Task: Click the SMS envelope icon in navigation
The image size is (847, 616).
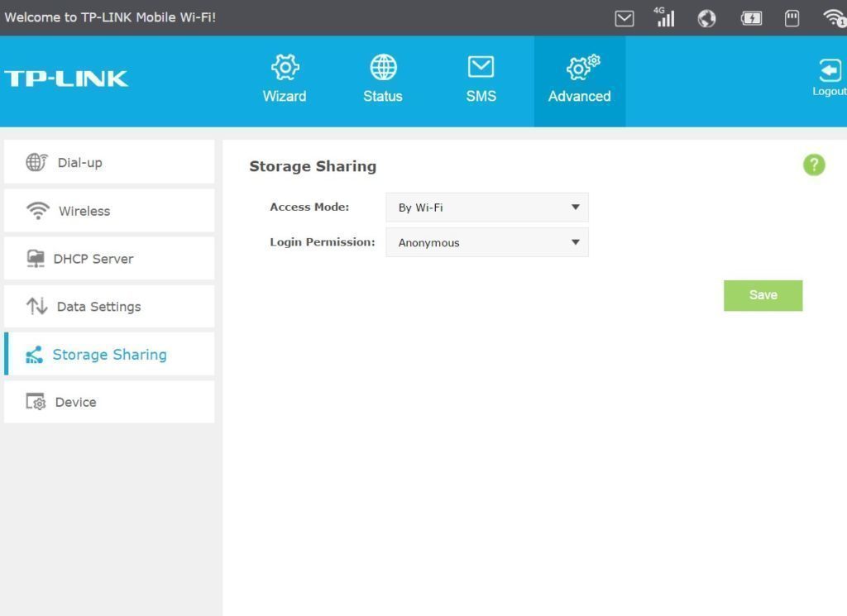Action: pyautogui.click(x=481, y=67)
